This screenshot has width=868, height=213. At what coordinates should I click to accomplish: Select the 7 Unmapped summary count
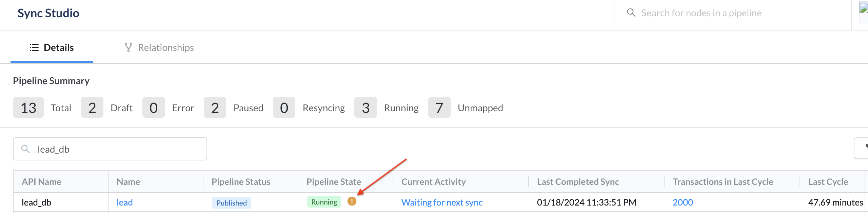click(x=439, y=108)
